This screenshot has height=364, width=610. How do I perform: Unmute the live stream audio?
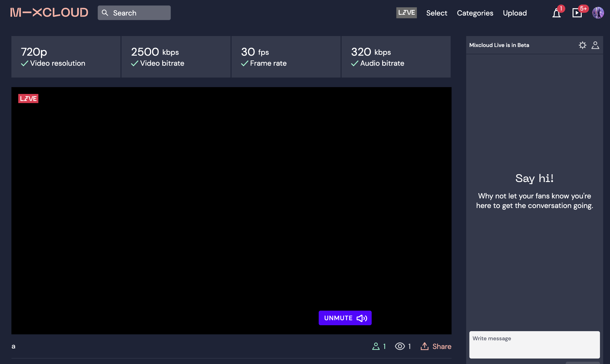click(345, 318)
